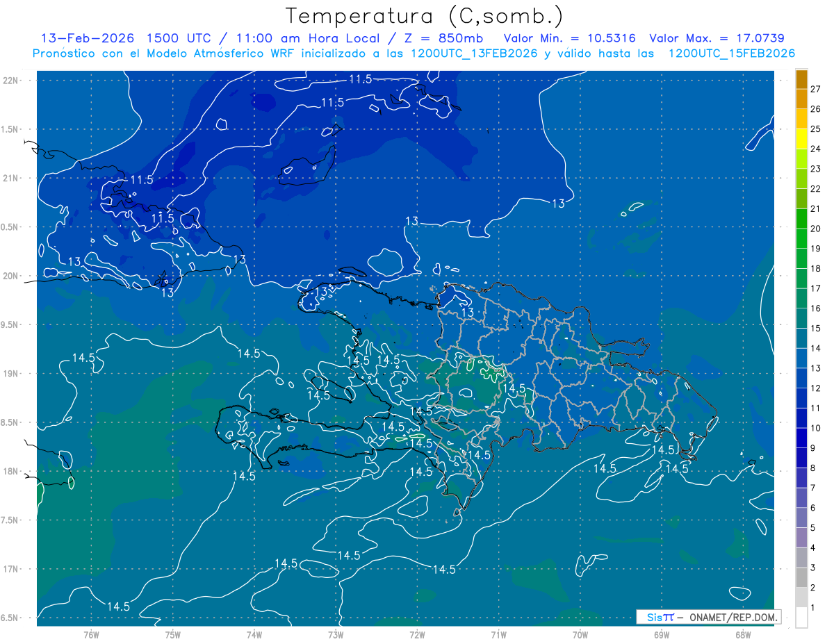
Task: Click the '73W' longitude axis label
Action: (336, 634)
